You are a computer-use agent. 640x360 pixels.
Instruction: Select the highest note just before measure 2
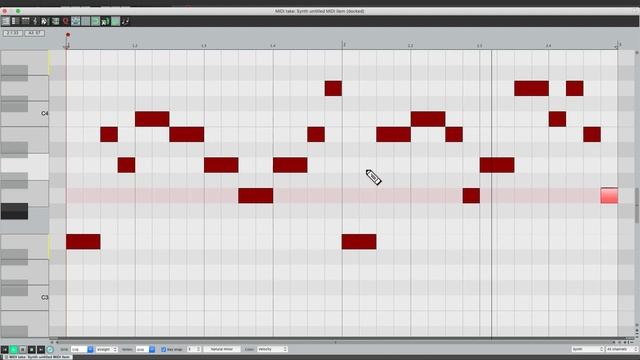pos(333,89)
